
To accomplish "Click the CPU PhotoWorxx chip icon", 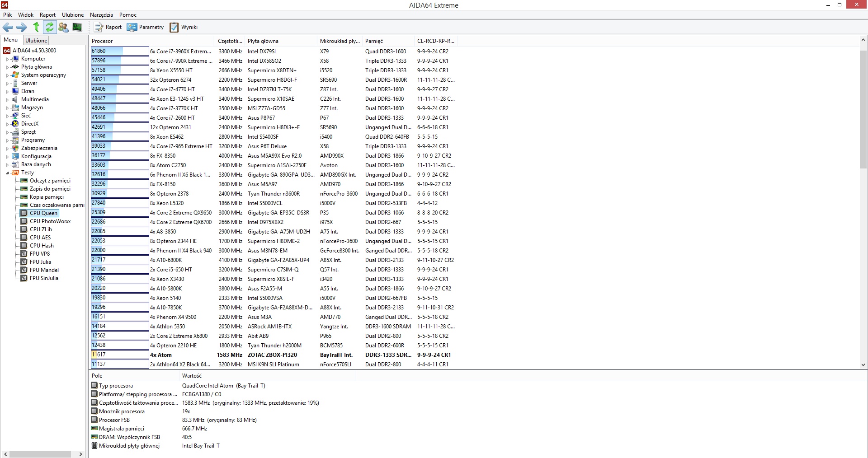I will click(24, 221).
